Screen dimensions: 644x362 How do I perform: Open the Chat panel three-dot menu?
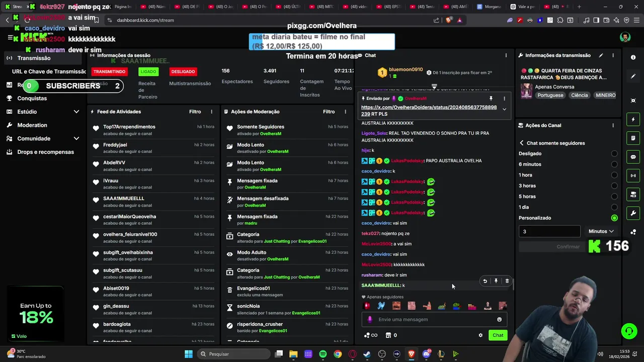point(506,55)
